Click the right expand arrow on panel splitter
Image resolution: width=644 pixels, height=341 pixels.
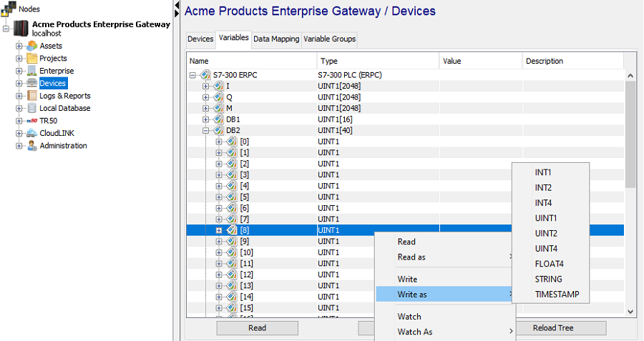click(177, 14)
